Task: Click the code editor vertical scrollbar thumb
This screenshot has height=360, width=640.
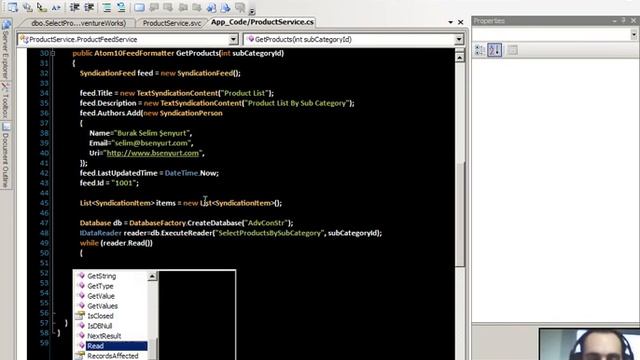Action: click(460, 214)
